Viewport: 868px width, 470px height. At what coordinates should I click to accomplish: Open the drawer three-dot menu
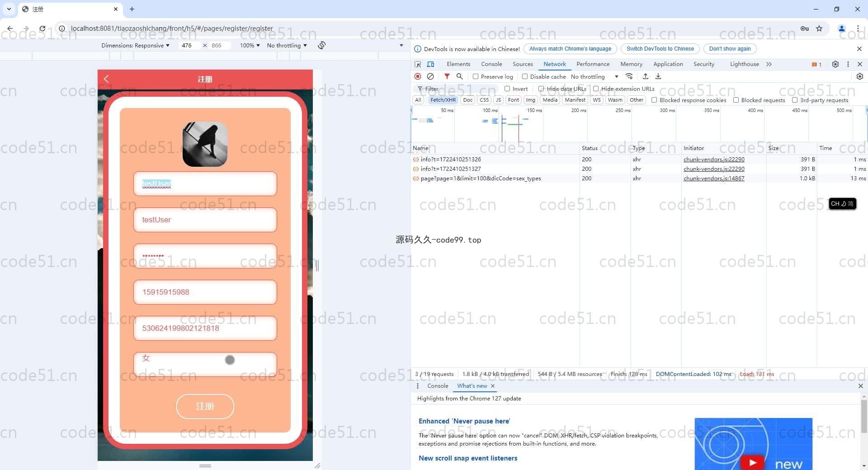coord(418,386)
